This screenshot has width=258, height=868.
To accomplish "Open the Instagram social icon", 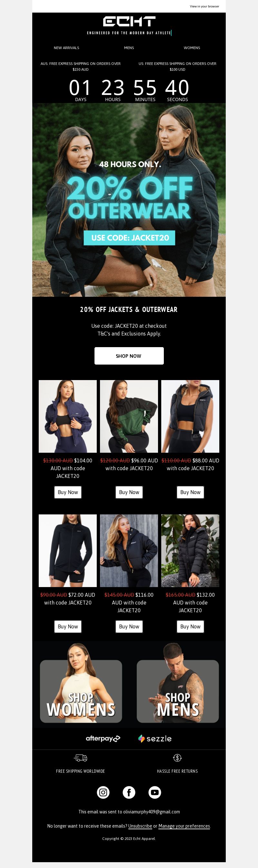I will (103, 792).
